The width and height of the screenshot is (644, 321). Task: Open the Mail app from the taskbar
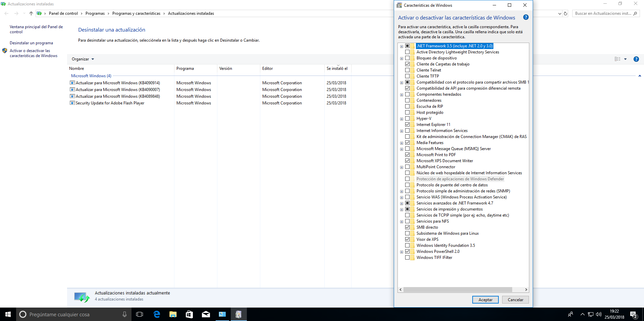(206, 314)
